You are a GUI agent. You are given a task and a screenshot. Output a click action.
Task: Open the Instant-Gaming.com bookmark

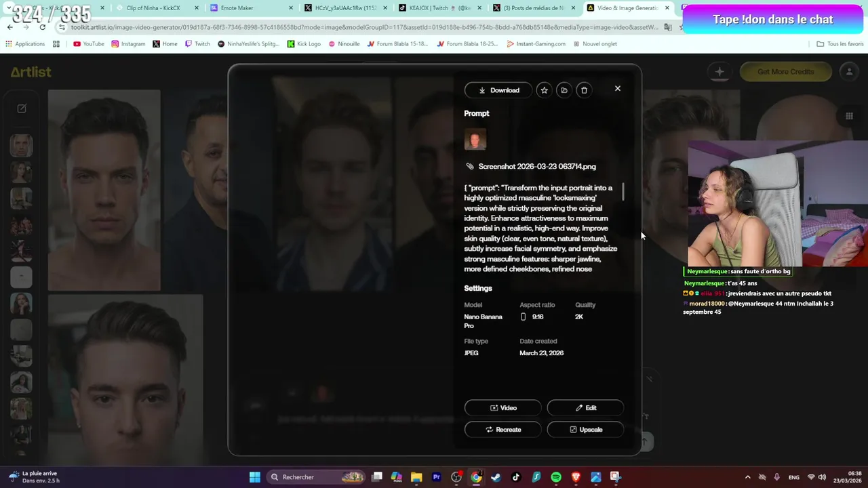(x=536, y=43)
